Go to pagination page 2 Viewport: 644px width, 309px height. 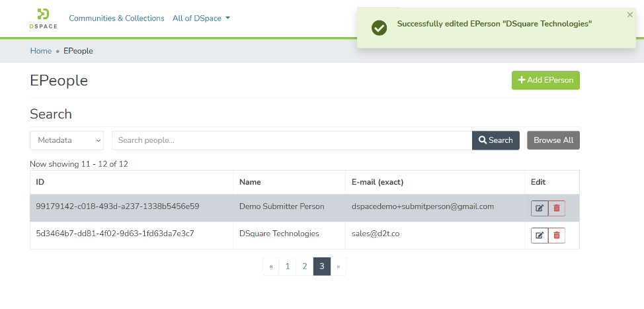[x=304, y=267]
